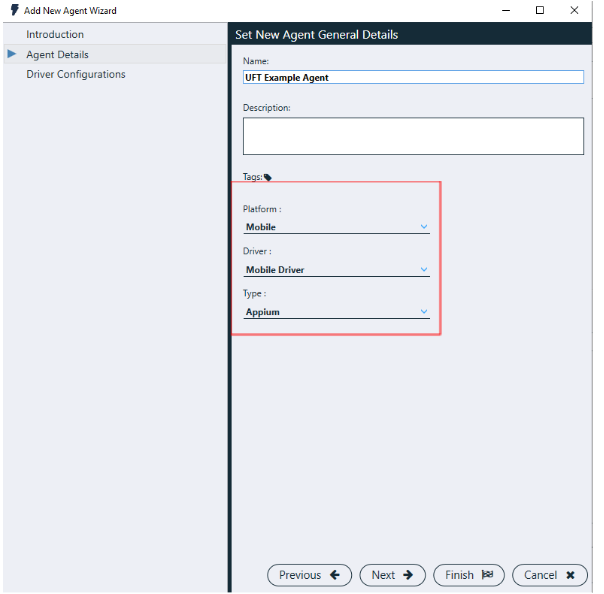Click the blue arrow marker beside Agent Details
This screenshot has height=594, width=604.
point(12,54)
